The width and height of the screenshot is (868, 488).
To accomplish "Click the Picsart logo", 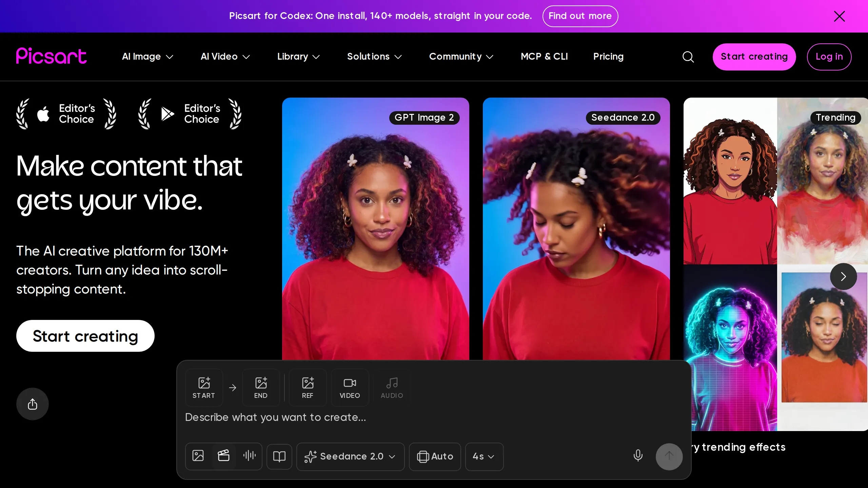I will 52,56.
